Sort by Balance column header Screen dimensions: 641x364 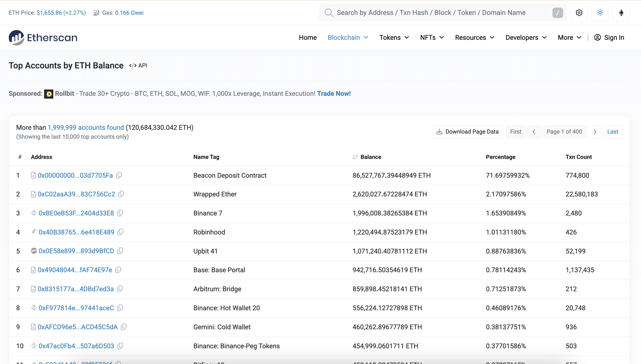click(x=371, y=157)
